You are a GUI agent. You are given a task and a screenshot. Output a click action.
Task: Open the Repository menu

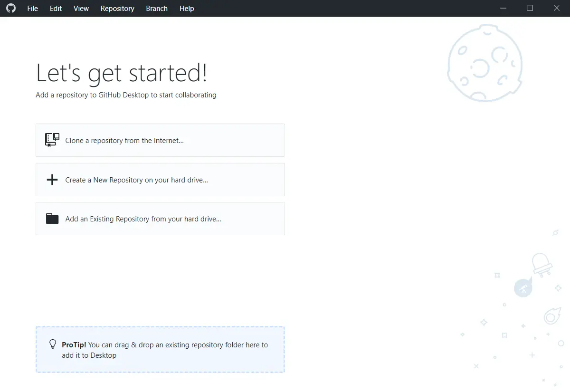117,8
